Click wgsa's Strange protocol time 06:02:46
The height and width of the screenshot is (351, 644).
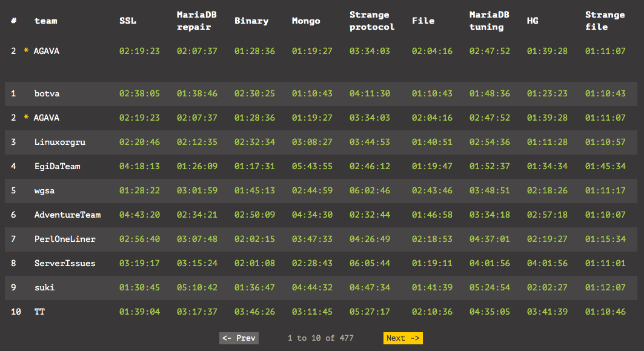[x=370, y=190]
